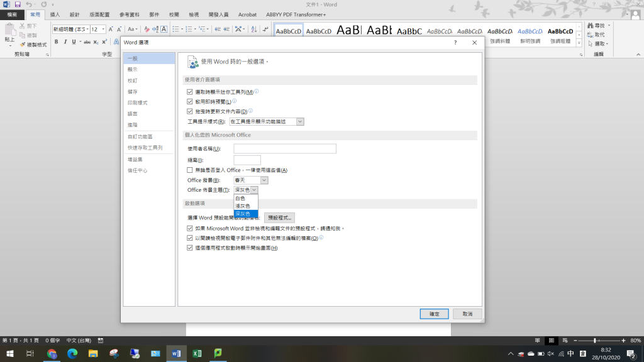
Task: Click the OK button in Word Options
Action: coord(434,314)
